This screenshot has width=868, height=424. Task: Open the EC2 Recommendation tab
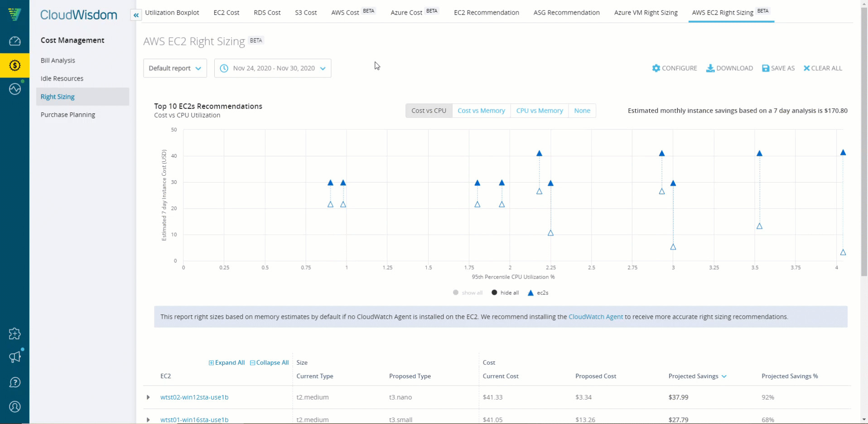click(487, 12)
